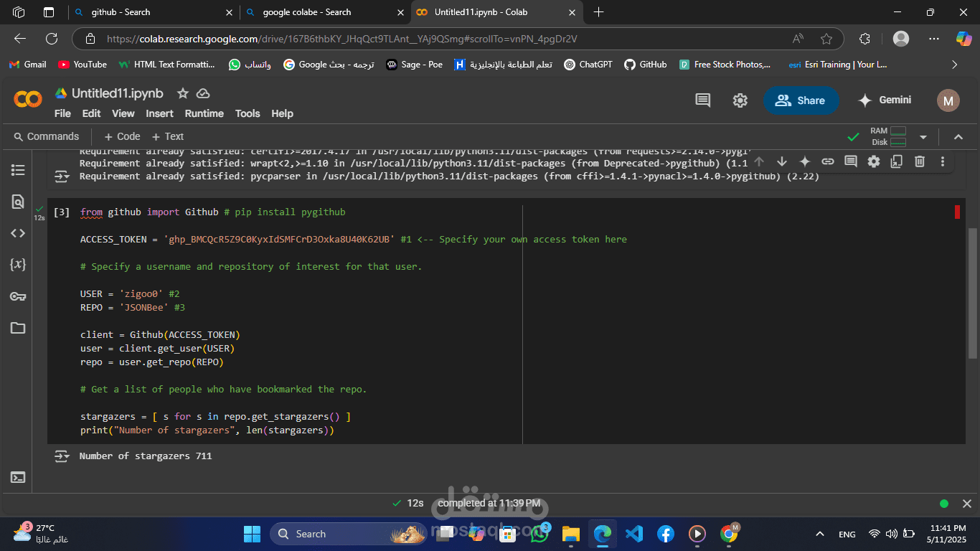This screenshot has height=551, width=980.
Task: Open the Google account avatar M
Action: point(948,100)
